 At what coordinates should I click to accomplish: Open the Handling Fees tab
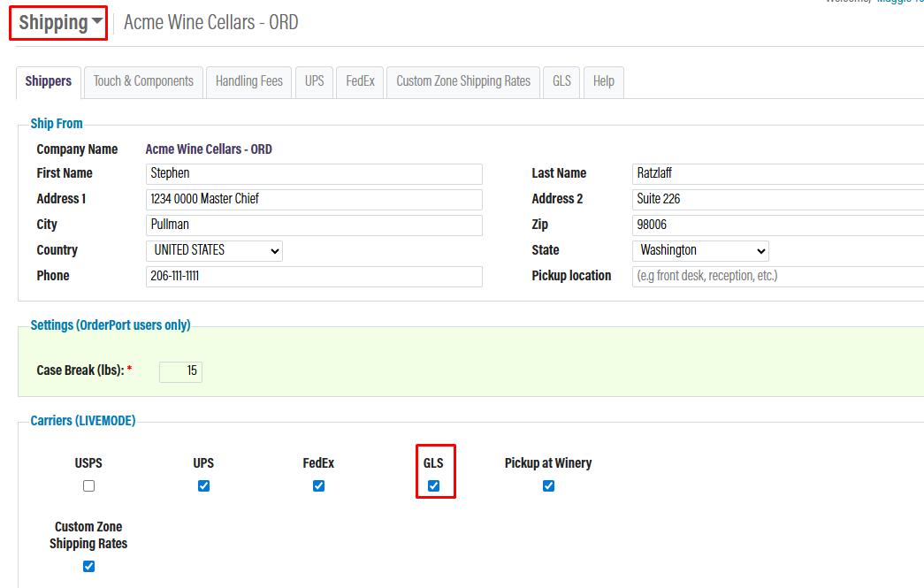(x=248, y=82)
